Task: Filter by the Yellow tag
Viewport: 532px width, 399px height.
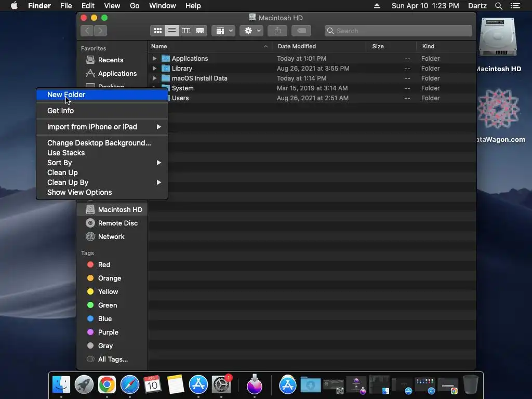Action: click(x=102, y=292)
